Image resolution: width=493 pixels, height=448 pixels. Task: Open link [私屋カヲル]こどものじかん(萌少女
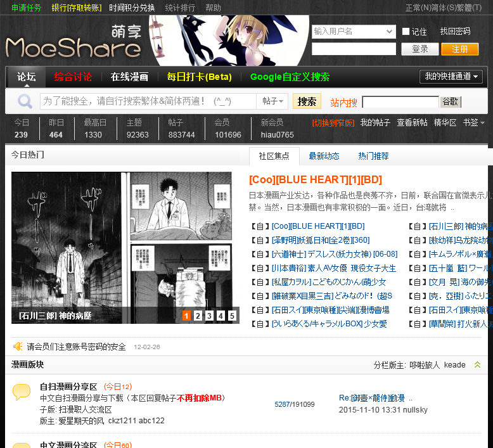click(329, 282)
